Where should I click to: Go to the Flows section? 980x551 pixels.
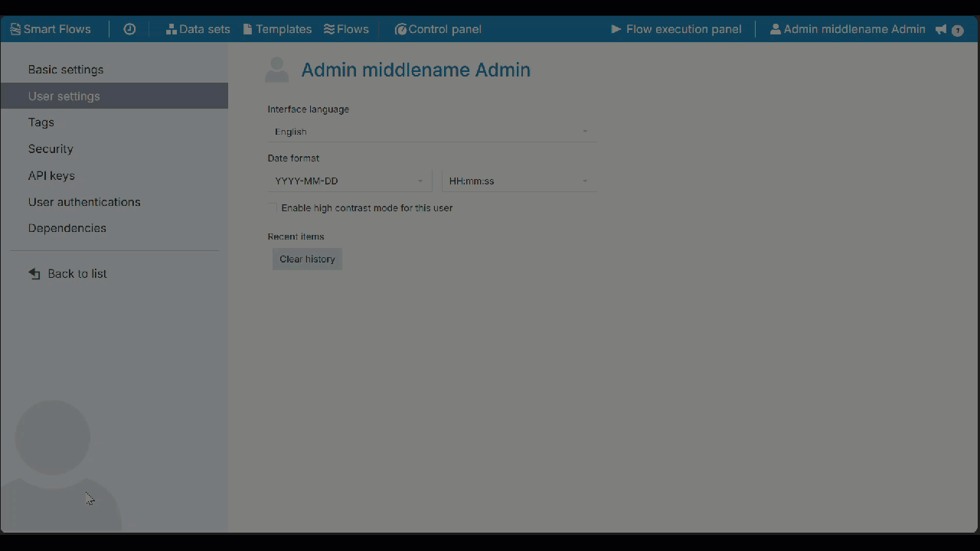pos(346,29)
